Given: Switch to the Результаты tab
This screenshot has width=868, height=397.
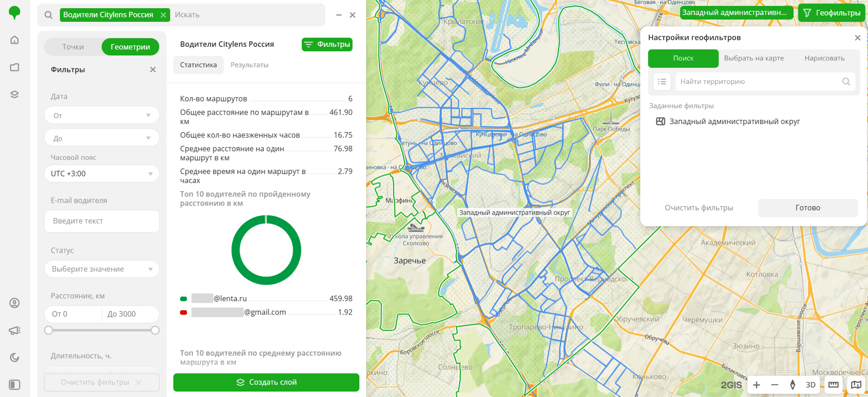Looking at the screenshot, I should pyautogui.click(x=249, y=65).
